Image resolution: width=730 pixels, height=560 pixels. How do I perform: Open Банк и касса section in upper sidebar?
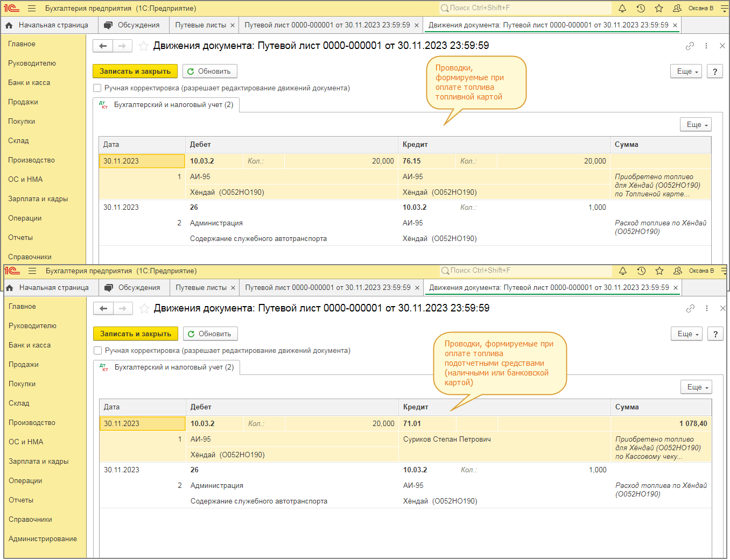click(x=29, y=83)
